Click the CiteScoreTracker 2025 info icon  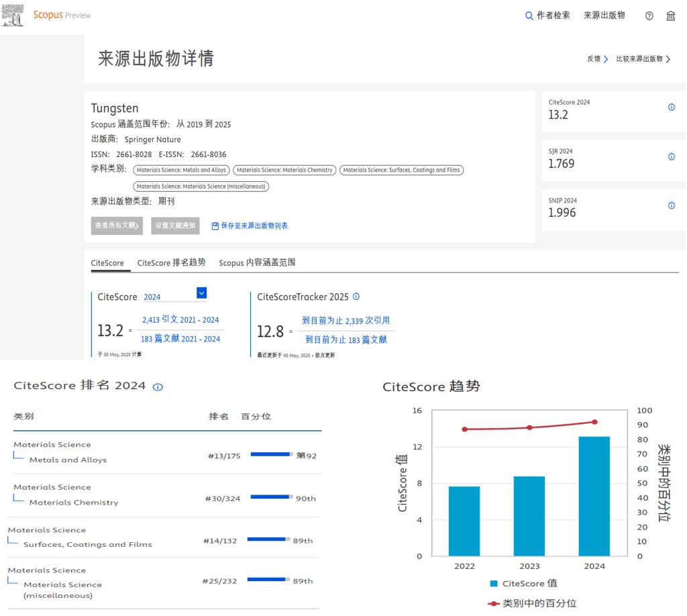(356, 296)
